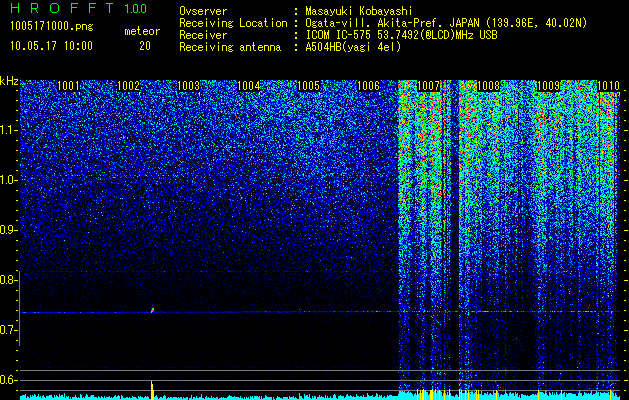Viewport: 629px width, 400px height.
Task: Click the 0.8 kHz axis label
Action: (7, 280)
